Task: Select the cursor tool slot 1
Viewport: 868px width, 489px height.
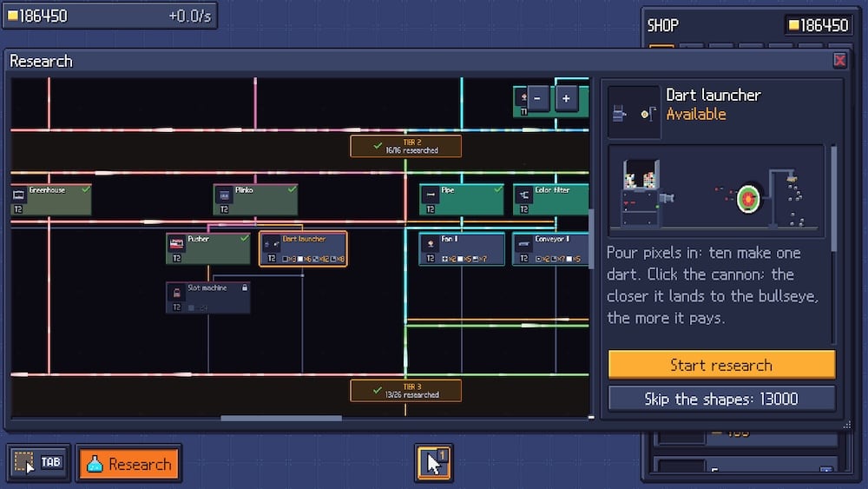Action: [433, 462]
